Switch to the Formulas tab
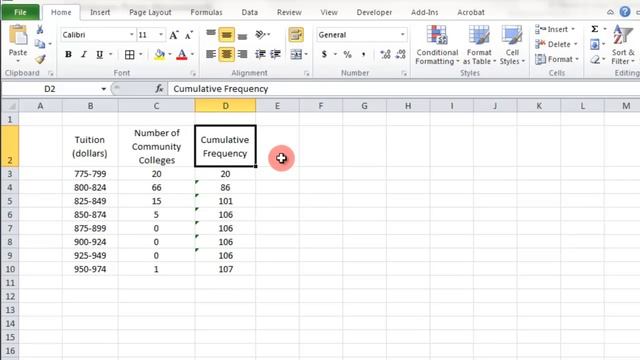The height and width of the screenshot is (360, 640). tap(207, 12)
